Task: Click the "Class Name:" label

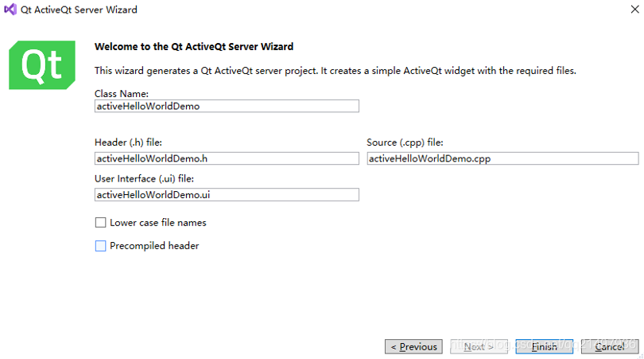Action: point(127,94)
